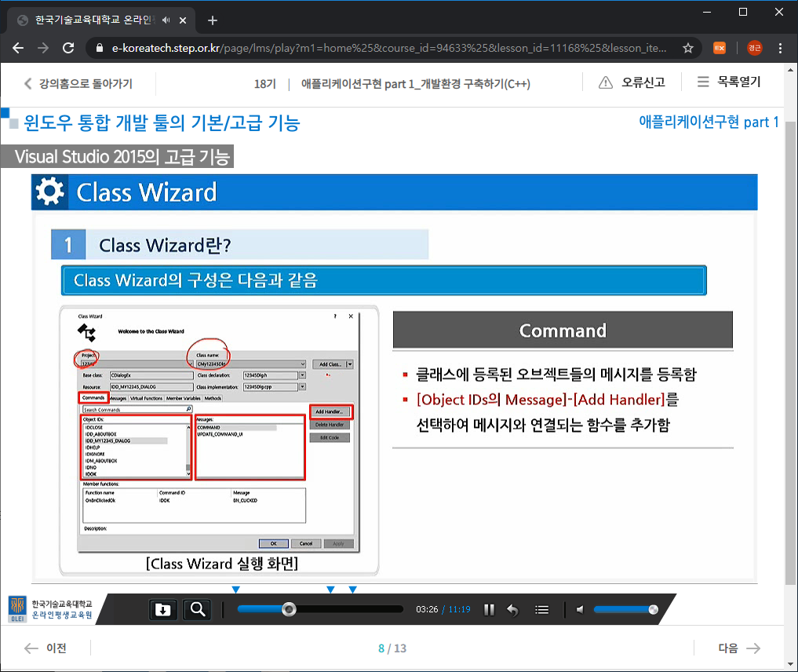Click the browser forward arrow

[43, 49]
